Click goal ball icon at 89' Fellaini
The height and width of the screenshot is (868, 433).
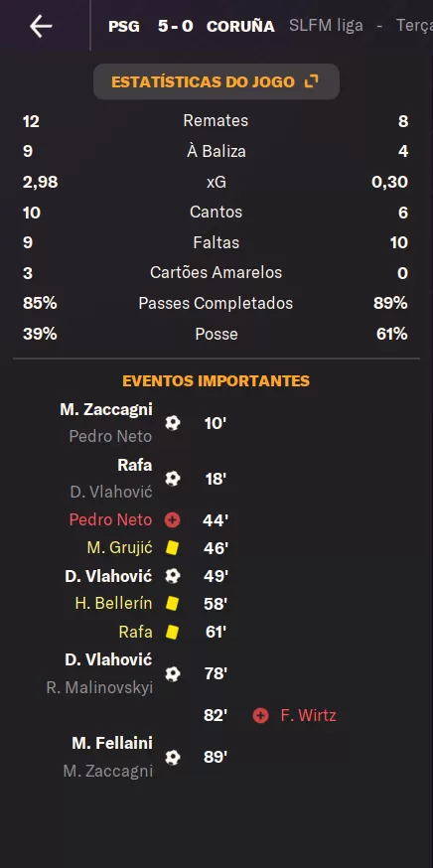[x=172, y=758]
